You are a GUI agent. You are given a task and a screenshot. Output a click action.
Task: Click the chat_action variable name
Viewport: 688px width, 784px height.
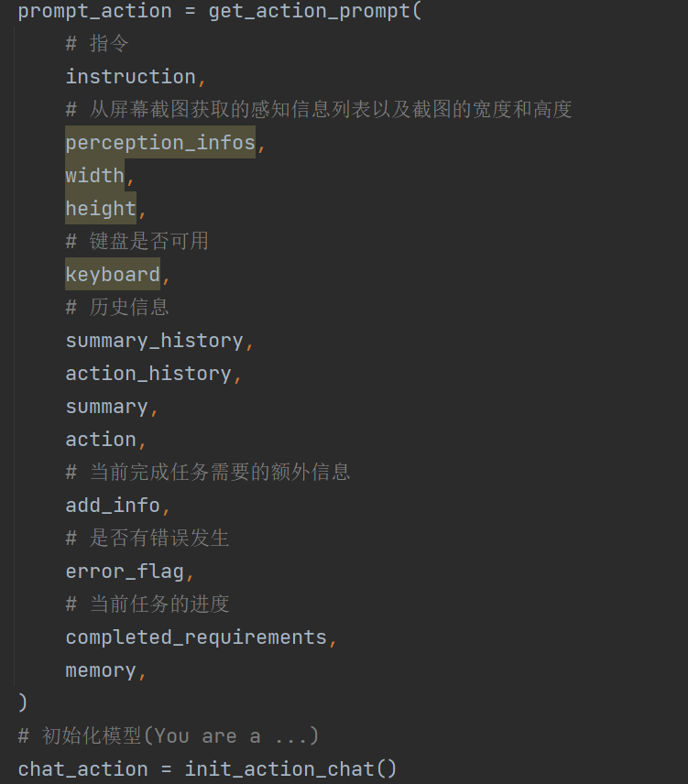click(83, 769)
